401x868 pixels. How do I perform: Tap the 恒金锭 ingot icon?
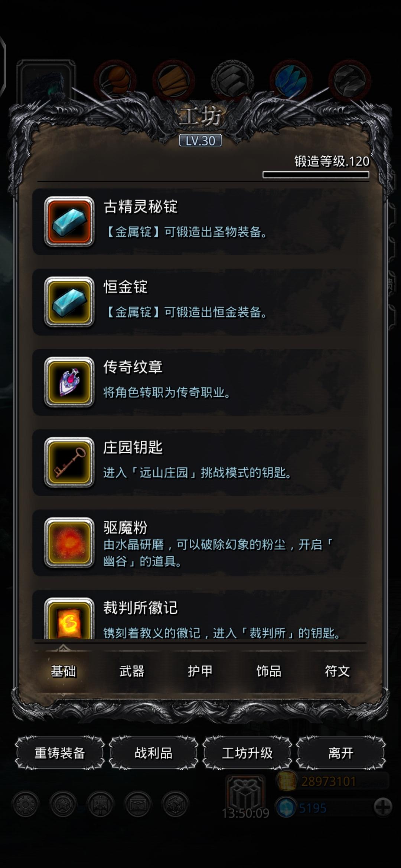(69, 302)
